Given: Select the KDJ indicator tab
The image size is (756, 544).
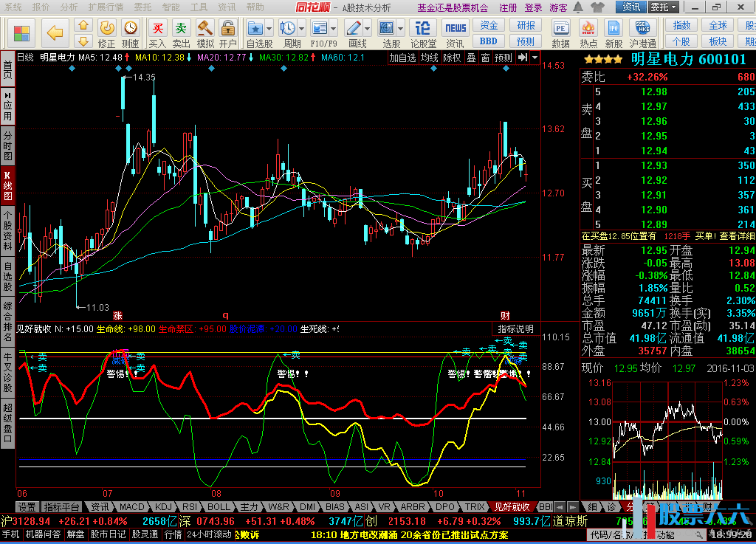Looking at the screenshot, I should pos(163,507).
